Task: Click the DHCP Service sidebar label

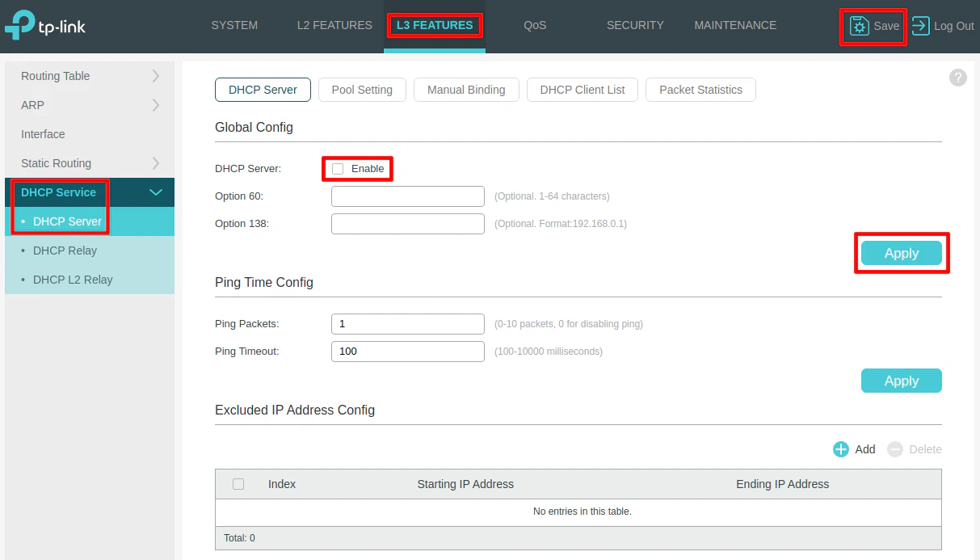Action: [x=58, y=192]
